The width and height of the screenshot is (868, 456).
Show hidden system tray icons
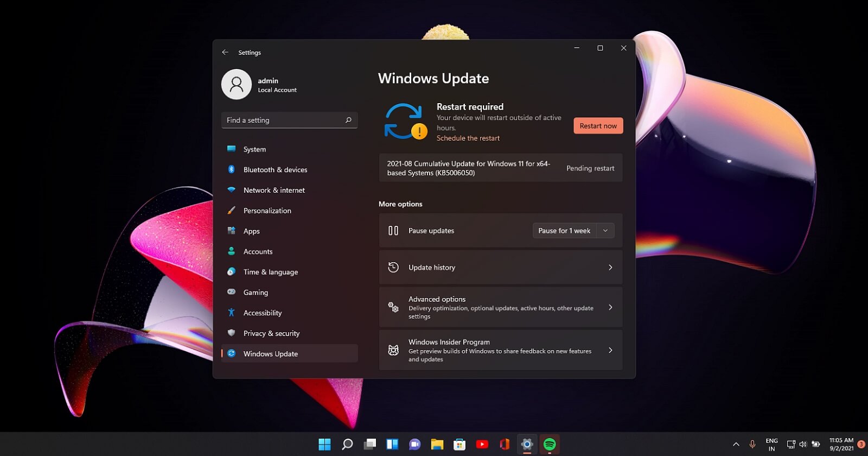(736, 445)
